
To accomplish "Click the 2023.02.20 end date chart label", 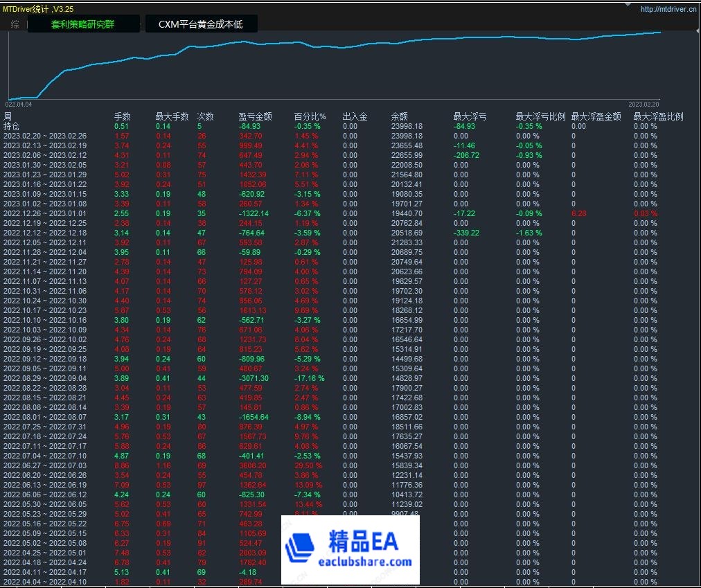I will pos(644,104).
